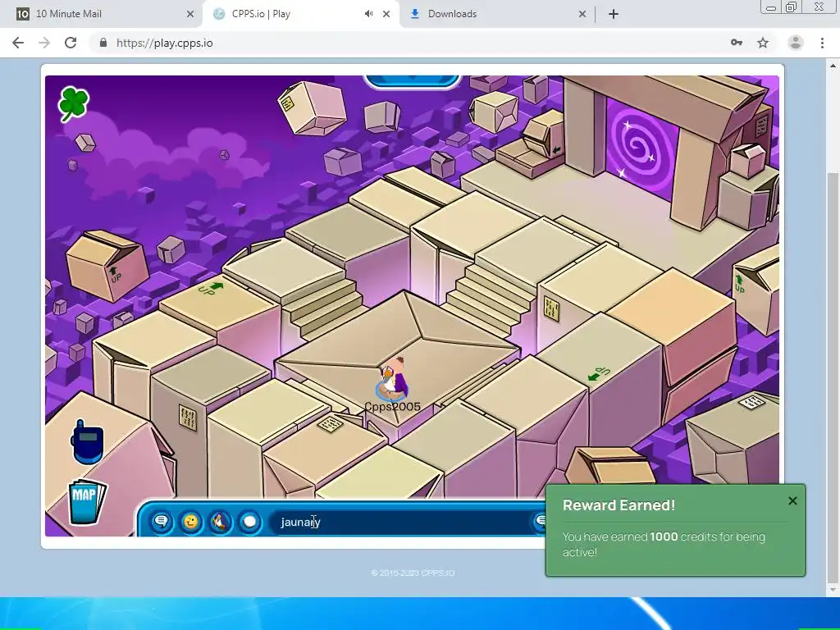Click the address bar URL play.cpps.io
The width and height of the screenshot is (840, 630).
164,43
